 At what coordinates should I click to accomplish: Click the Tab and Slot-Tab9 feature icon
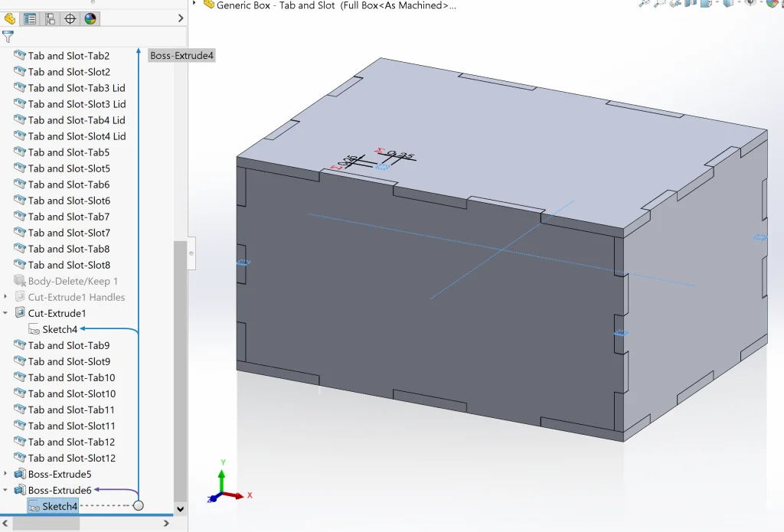tap(19, 345)
